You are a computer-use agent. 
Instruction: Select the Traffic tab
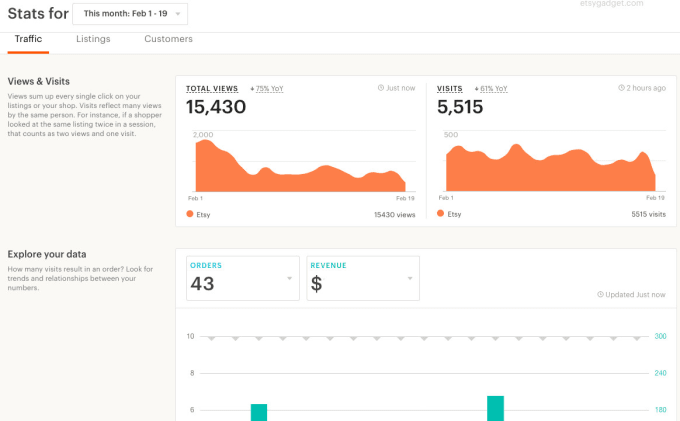coord(28,39)
